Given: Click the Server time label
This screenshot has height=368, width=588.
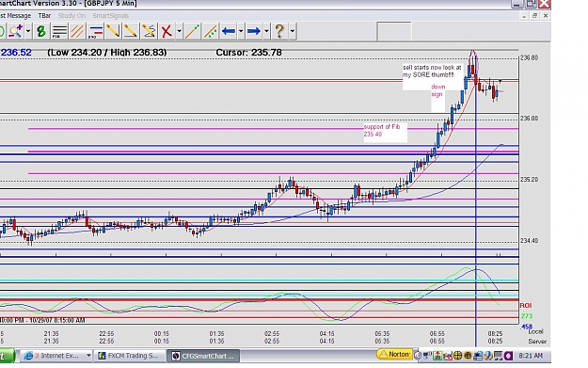Looking at the screenshot, I should click(x=537, y=342).
